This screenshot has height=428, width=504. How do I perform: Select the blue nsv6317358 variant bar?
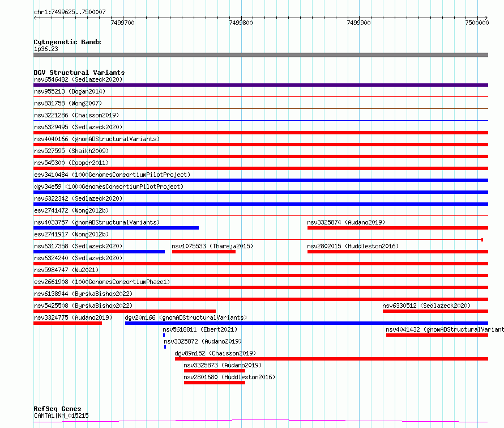(x=99, y=252)
